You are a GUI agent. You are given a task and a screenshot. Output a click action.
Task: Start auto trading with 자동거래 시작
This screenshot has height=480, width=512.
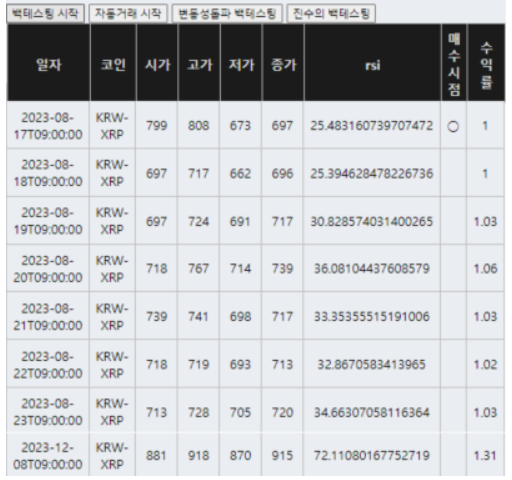tap(128, 13)
